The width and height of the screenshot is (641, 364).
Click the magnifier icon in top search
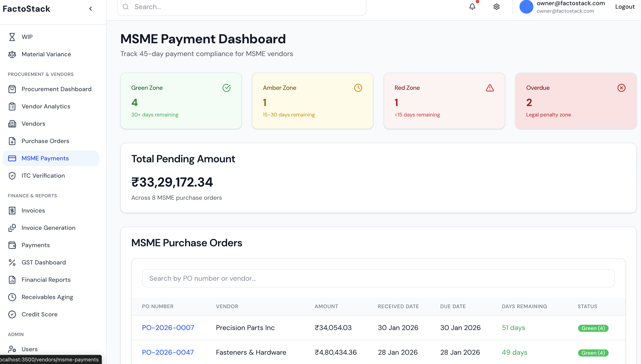(126, 7)
